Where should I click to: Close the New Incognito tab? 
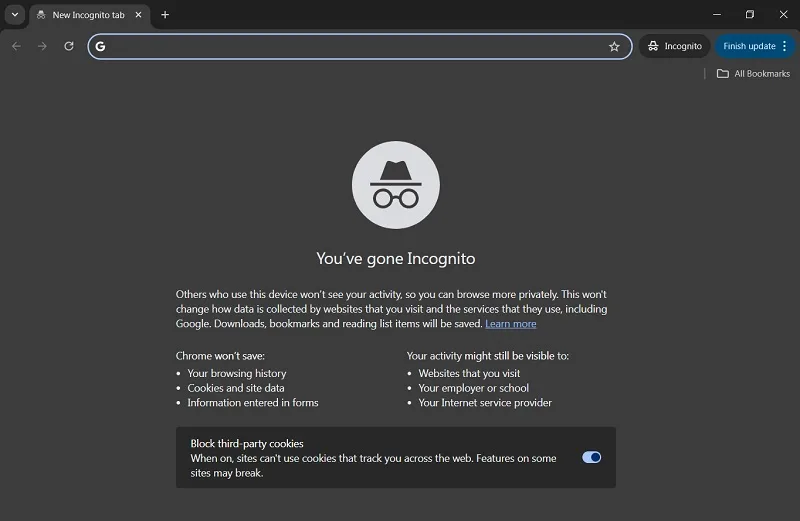(138, 15)
